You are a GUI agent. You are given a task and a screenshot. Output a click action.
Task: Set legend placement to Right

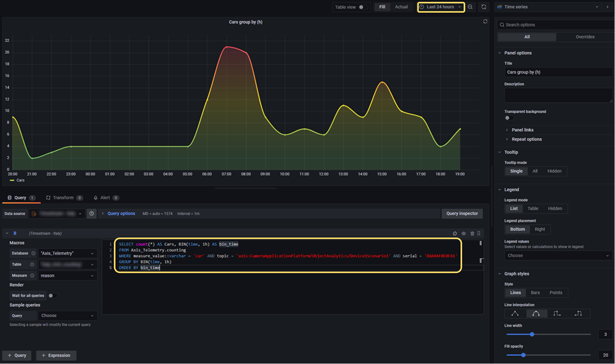539,230
